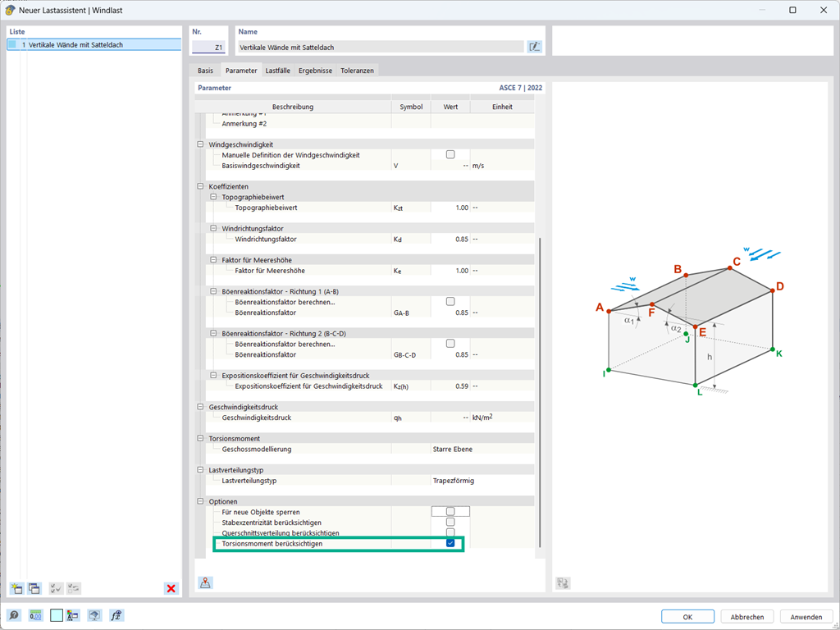Copy the selected load wizard entry

[34, 588]
